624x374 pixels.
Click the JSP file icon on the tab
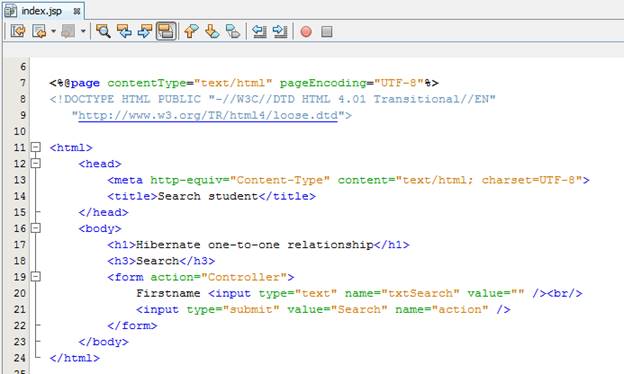click(x=10, y=11)
